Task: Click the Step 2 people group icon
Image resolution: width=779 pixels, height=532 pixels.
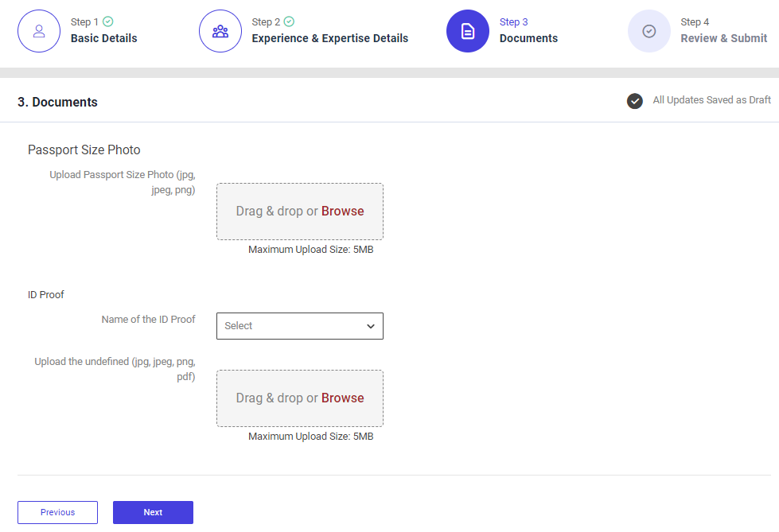Action: point(220,31)
